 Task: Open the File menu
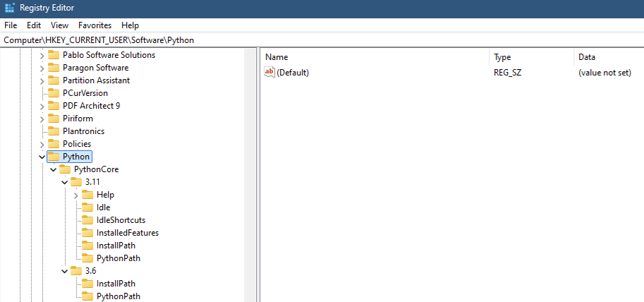(11, 25)
